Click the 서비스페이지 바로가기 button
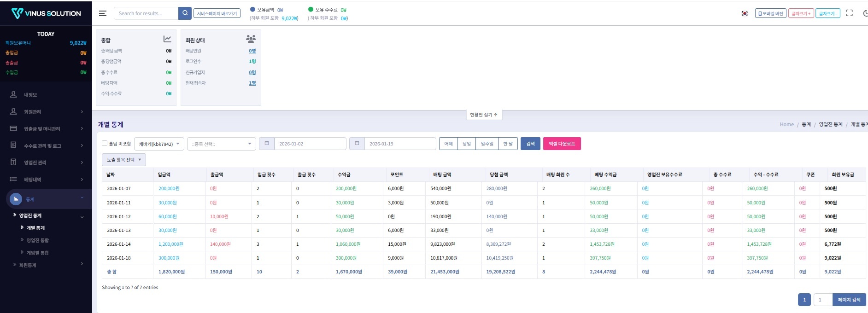The image size is (868, 313). 217,13
